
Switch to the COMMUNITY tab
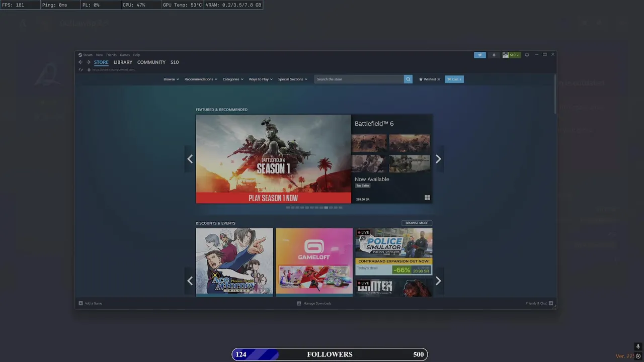click(x=151, y=62)
